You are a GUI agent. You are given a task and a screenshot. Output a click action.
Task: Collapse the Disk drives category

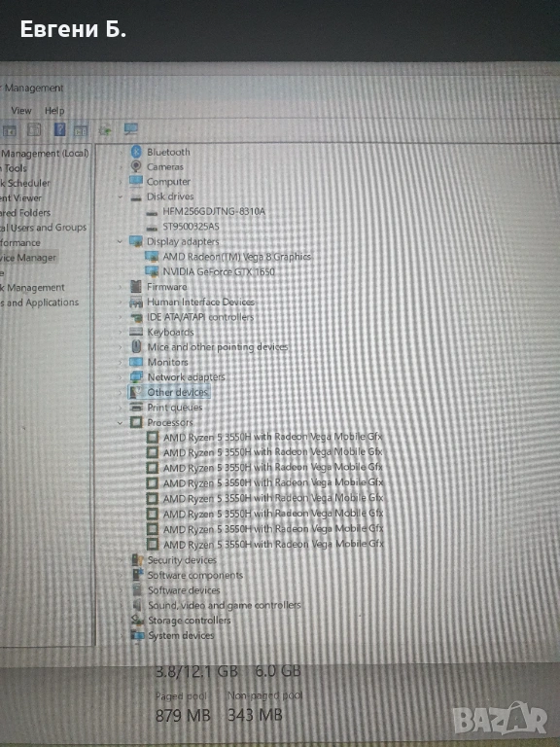point(120,196)
